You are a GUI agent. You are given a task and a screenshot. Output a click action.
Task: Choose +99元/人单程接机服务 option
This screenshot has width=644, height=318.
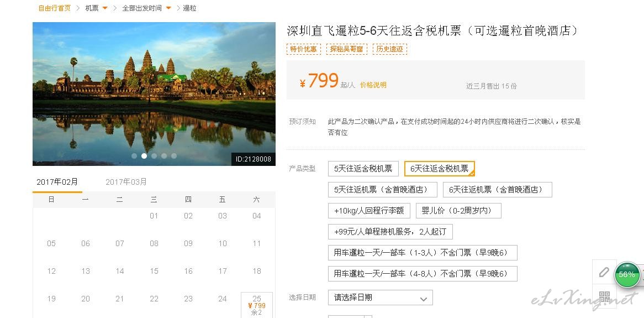(390, 232)
